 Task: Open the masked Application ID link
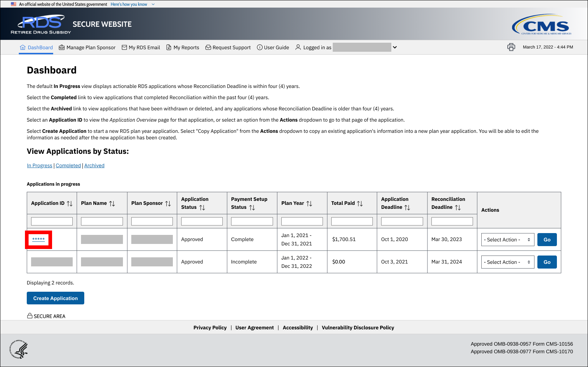point(38,239)
